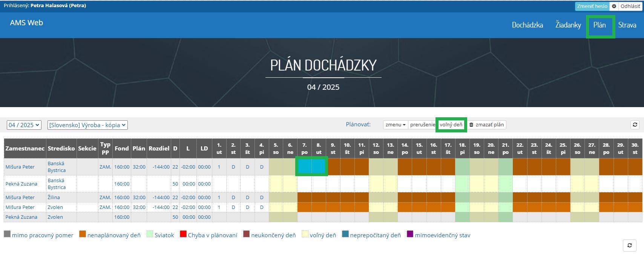Viewport: 644px width, 261px height.
Task: Click 'Sviatok' light green legend swatch
Action: point(150,234)
